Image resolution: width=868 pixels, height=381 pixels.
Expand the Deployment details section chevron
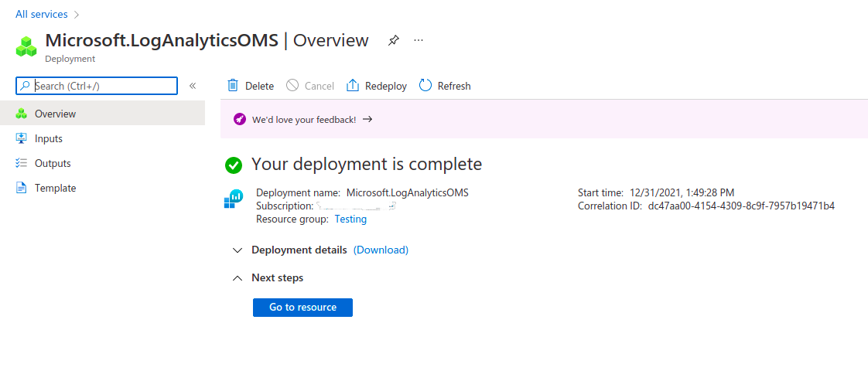(238, 250)
